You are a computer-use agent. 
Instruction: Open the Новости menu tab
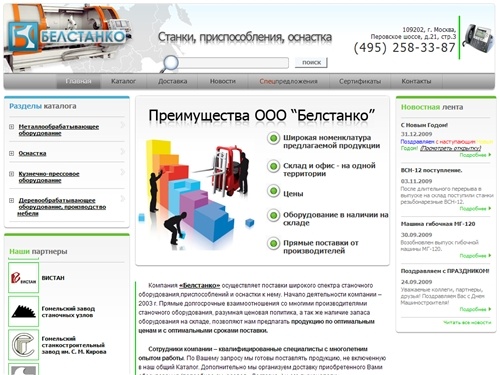coord(223,81)
